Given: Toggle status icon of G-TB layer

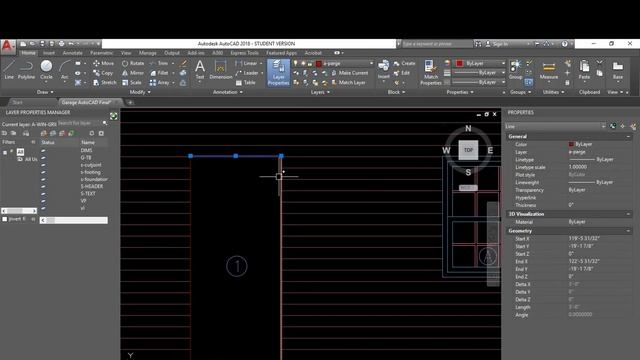Looking at the screenshot, I should click(x=43, y=158).
